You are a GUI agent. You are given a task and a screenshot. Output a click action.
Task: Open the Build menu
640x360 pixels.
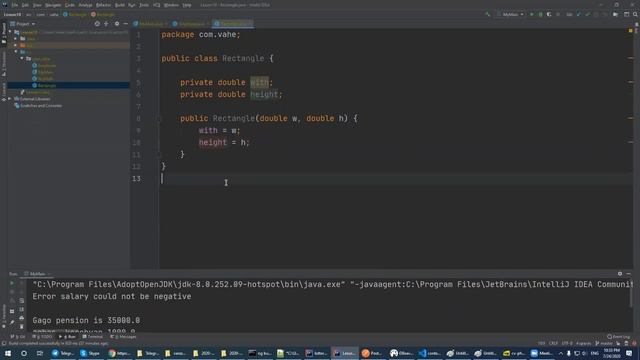120,5
